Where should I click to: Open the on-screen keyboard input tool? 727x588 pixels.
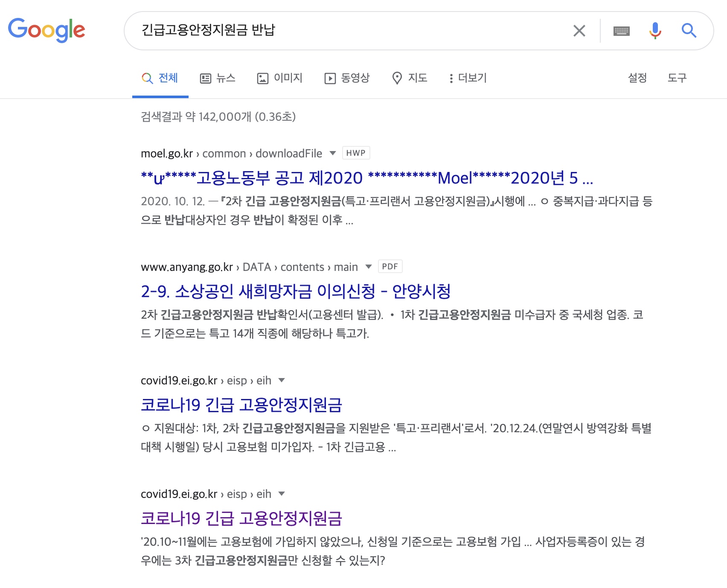tap(621, 31)
